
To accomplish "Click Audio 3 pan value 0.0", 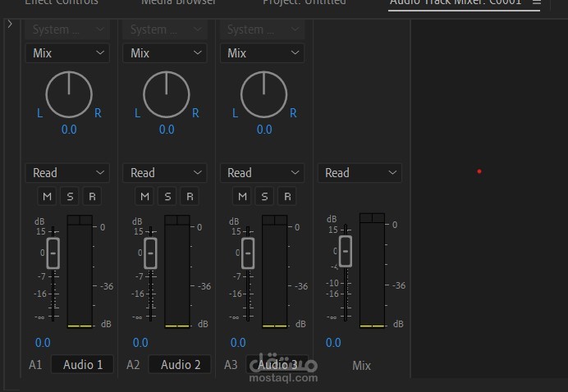I will click(264, 130).
